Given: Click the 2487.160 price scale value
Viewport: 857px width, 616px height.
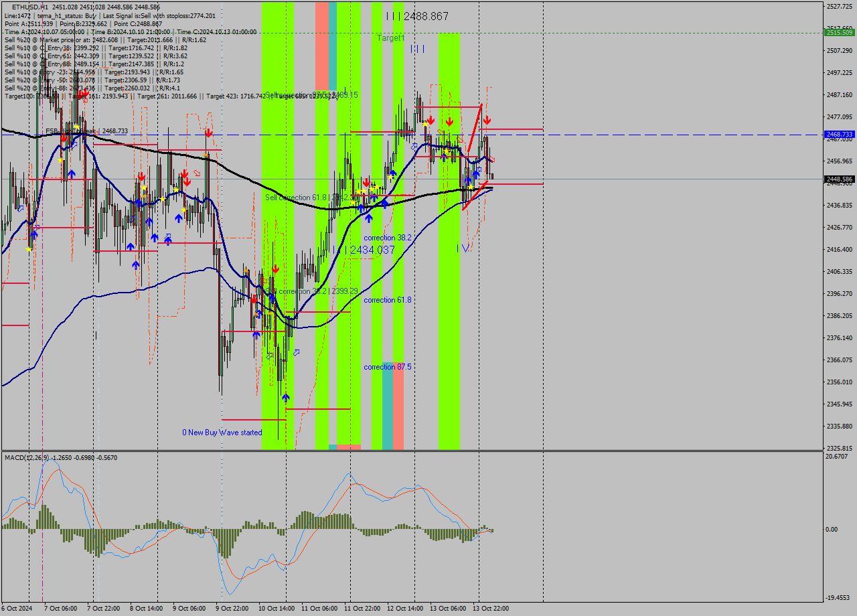Looking at the screenshot, I should click(840, 94).
